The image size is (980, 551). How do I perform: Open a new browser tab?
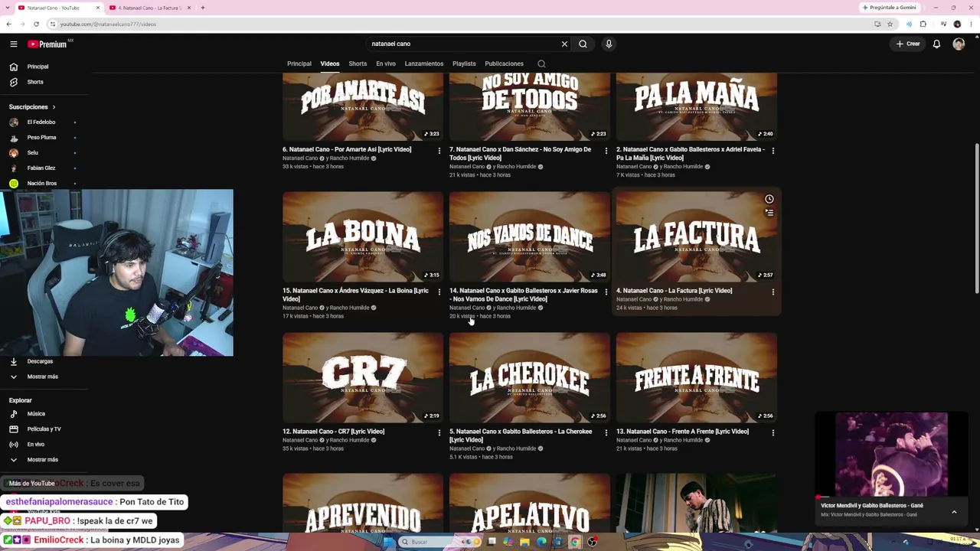[x=203, y=8]
